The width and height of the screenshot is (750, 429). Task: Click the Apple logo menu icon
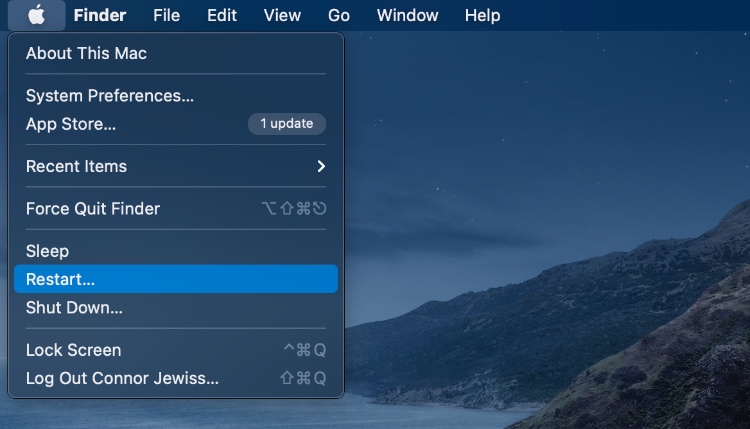tap(36, 15)
